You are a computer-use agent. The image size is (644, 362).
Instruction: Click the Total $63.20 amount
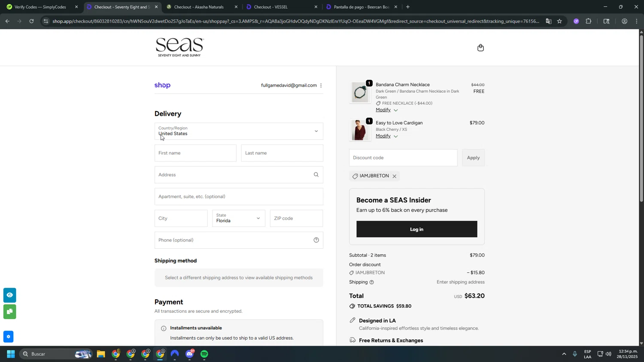(474, 296)
